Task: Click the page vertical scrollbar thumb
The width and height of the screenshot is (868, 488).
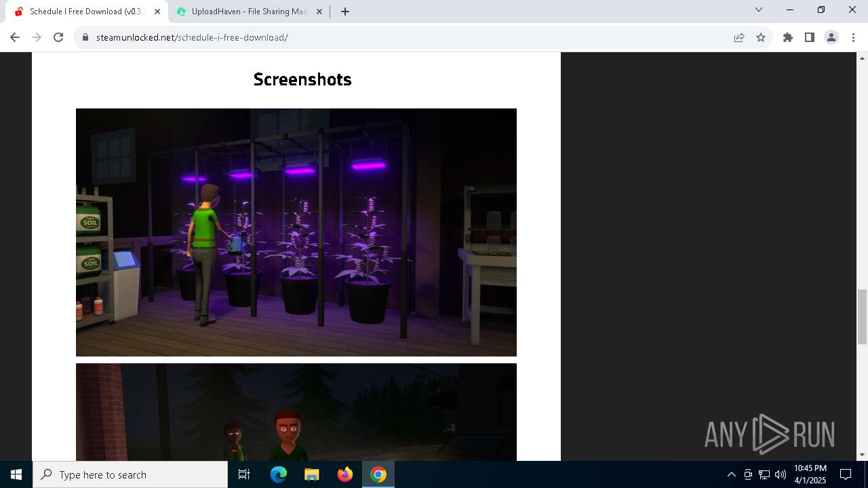Action: (862, 317)
